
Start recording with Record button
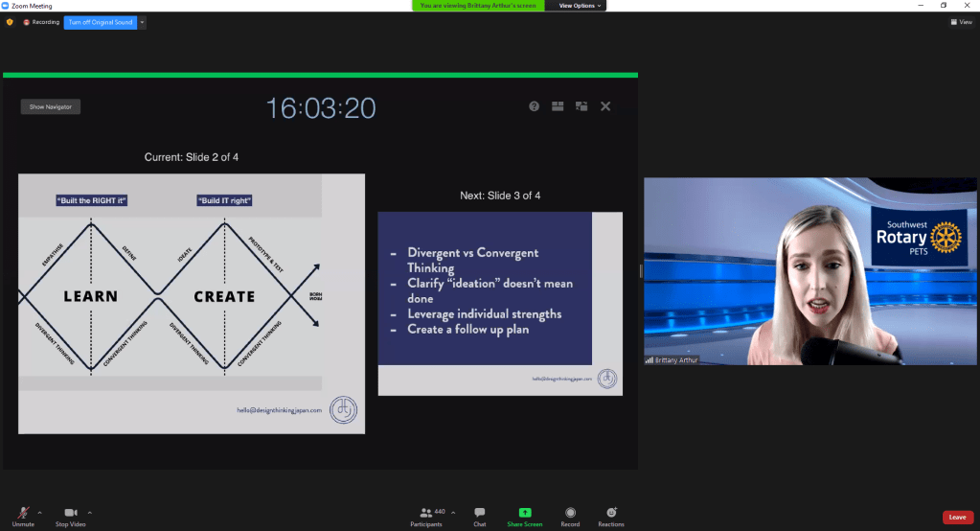[570, 516]
